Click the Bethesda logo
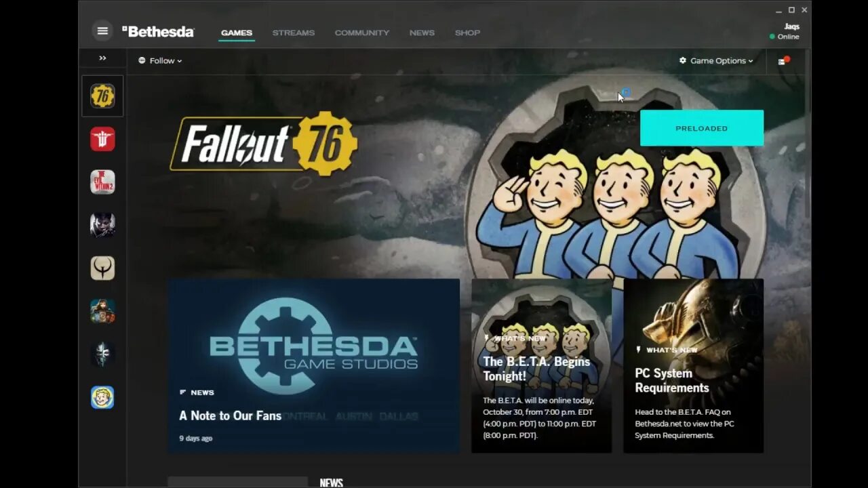The image size is (868, 488). coord(158,32)
